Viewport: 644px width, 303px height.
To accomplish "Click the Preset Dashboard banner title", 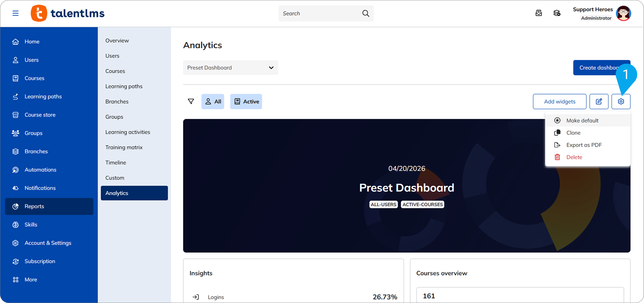I will [406, 188].
